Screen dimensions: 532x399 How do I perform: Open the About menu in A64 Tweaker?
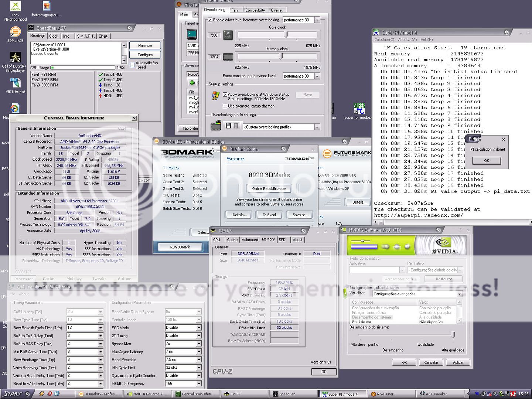pyautogui.click(x=24, y=294)
